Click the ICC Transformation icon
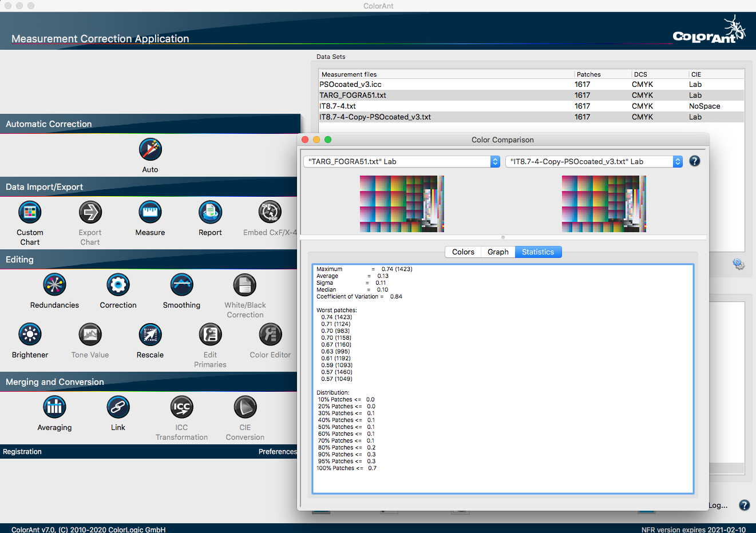The width and height of the screenshot is (756, 533). point(181,407)
